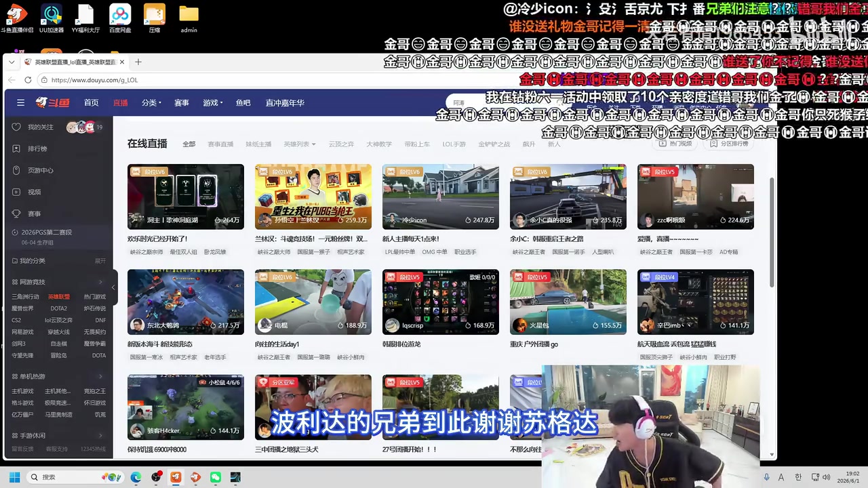This screenshot has width=868, height=488.
Task: Select the 大神教学 filter tab
Action: pyautogui.click(x=379, y=144)
